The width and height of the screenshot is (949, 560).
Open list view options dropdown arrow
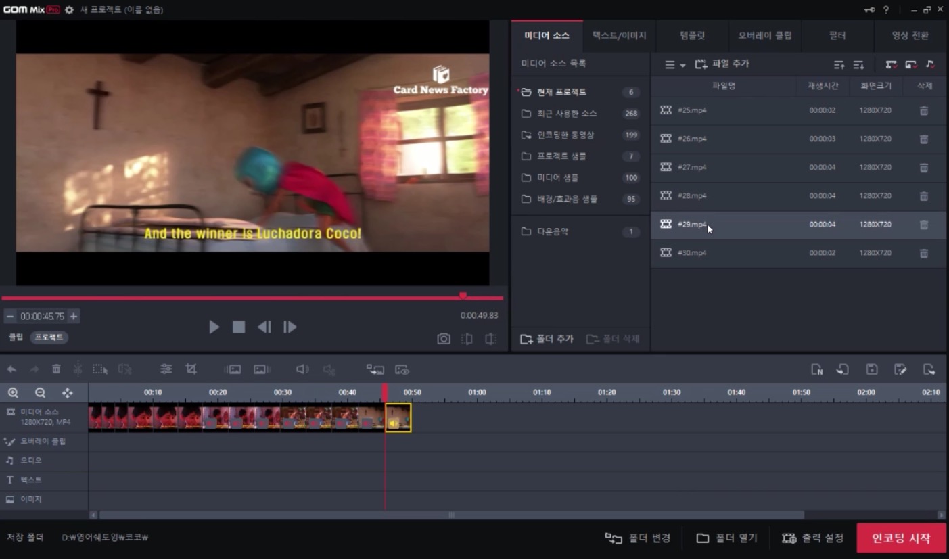pyautogui.click(x=682, y=65)
